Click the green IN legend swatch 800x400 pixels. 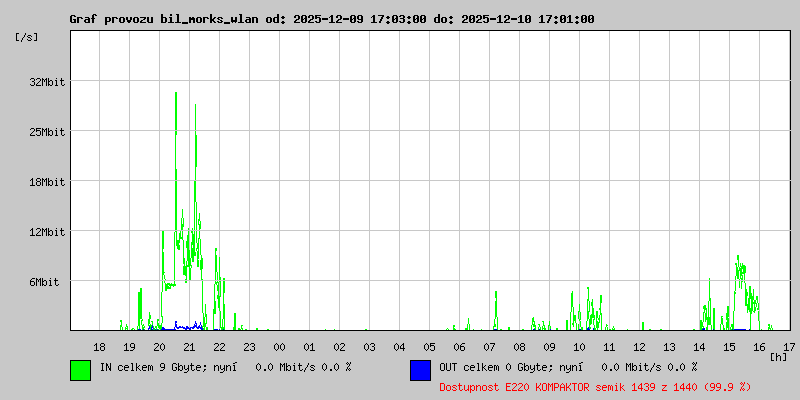coord(81,370)
